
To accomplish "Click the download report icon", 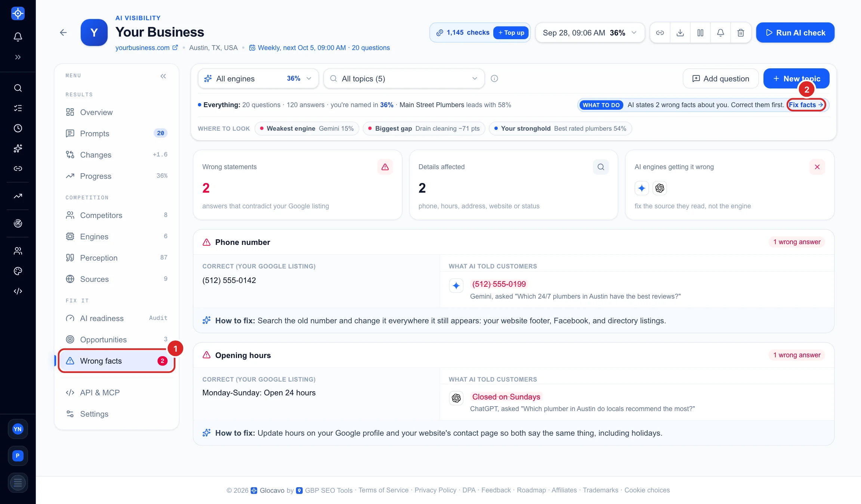I will [x=680, y=32].
